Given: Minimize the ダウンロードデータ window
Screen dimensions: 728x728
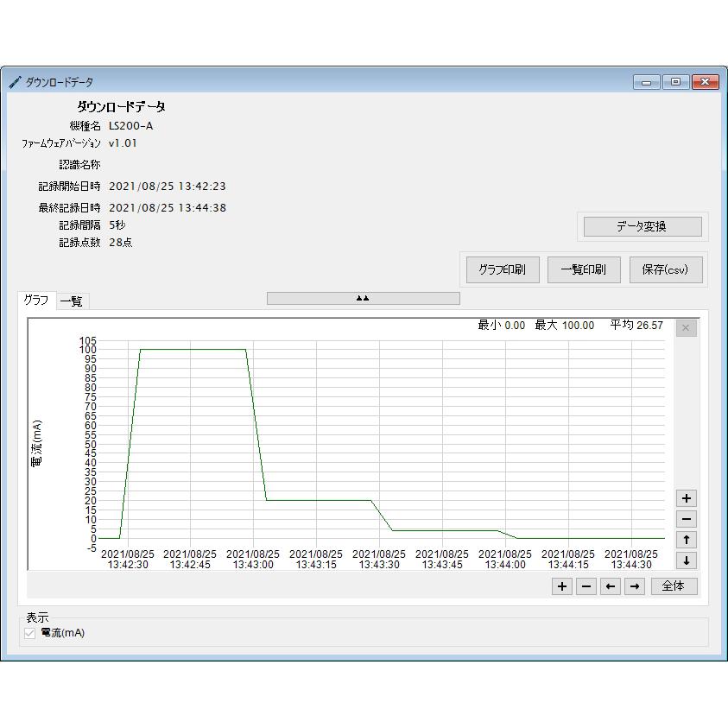Looking at the screenshot, I should 646,82.
